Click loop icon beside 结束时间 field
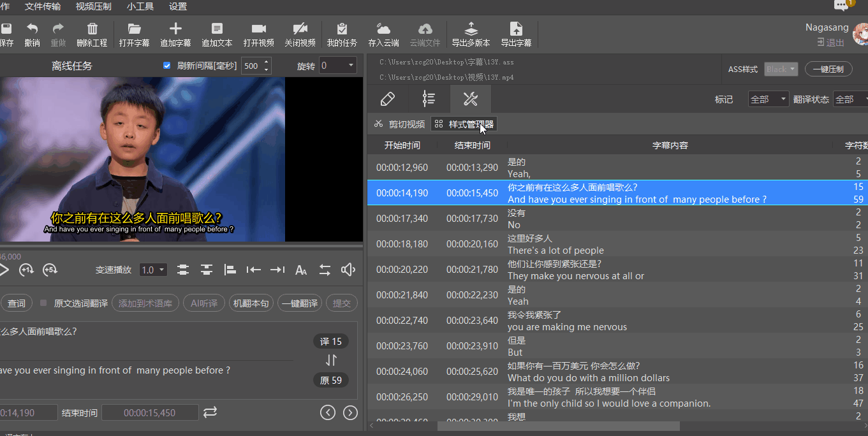 tap(210, 412)
